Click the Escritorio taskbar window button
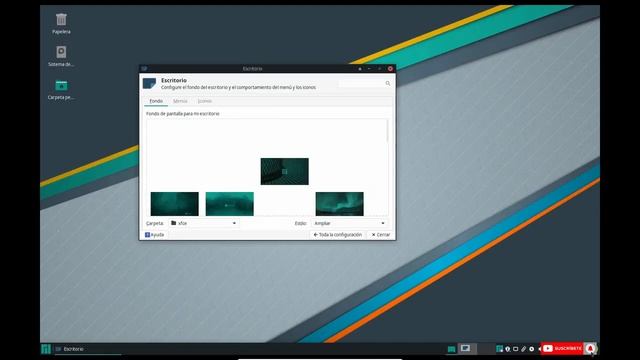Screen dimensions: 640x360 pos(88,349)
